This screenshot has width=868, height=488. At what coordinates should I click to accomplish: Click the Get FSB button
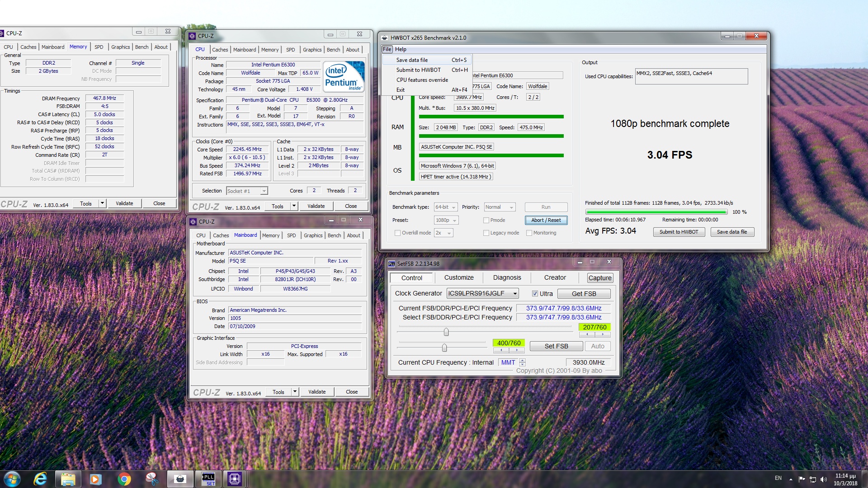pyautogui.click(x=584, y=294)
